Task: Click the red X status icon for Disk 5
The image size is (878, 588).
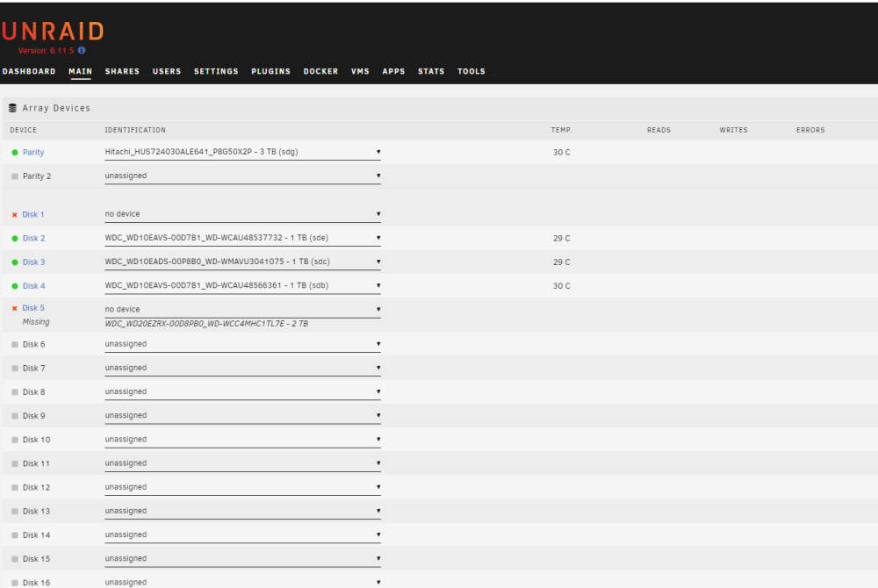Action: click(15, 308)
